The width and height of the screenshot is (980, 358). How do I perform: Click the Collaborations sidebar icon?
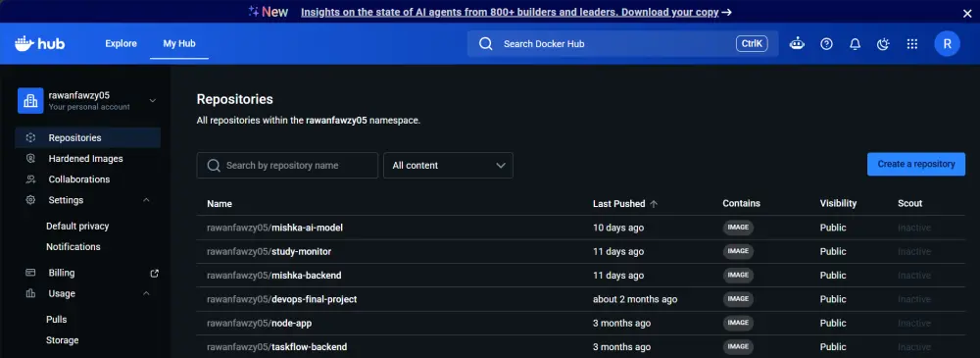[30, 179]
